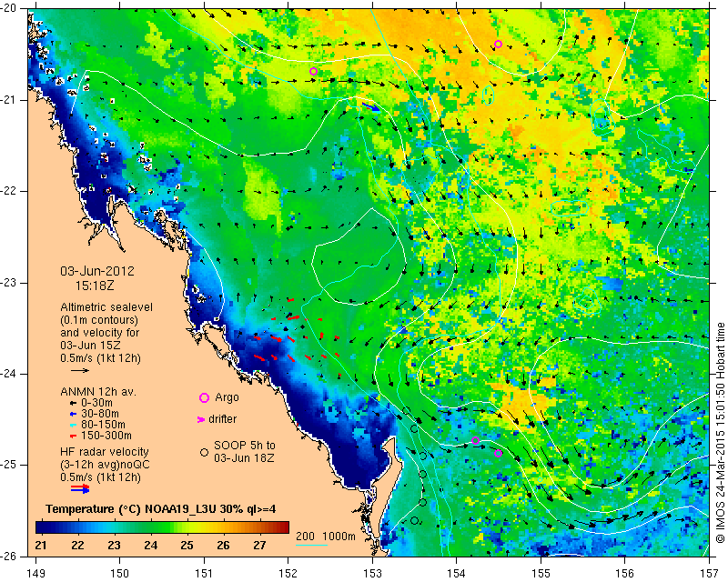Screen dimensions: 728x582
Task: Click the longitude axis label '157'
Action: click(x=709, y=574)
